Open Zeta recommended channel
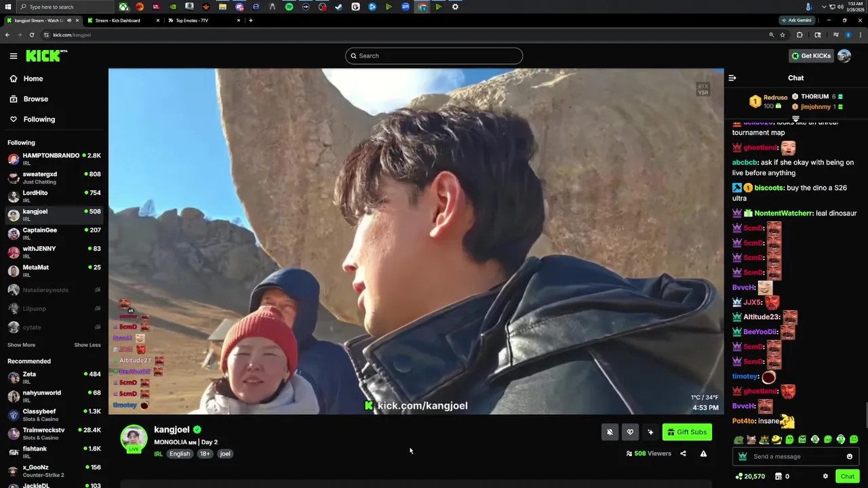This screenshot has width=868, height=488. [54, 378]
